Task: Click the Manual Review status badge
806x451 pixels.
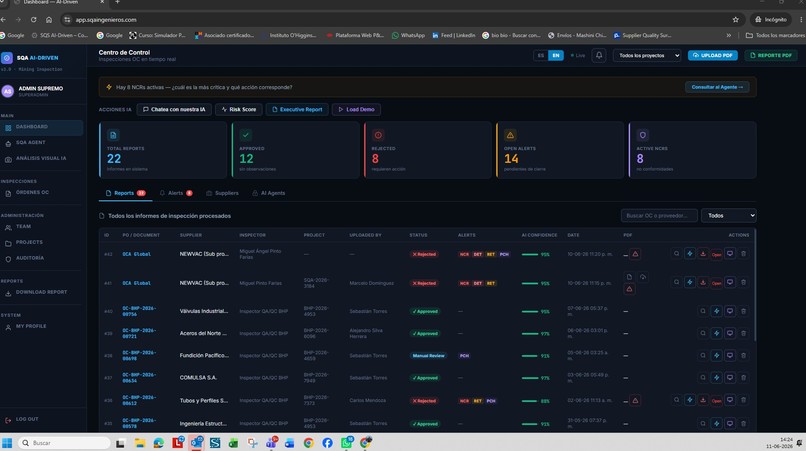Action: pos(428,356)
